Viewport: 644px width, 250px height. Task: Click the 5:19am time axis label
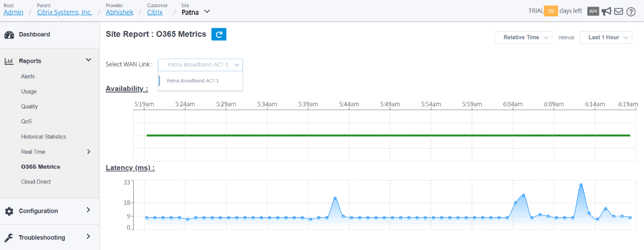[144, 104]
